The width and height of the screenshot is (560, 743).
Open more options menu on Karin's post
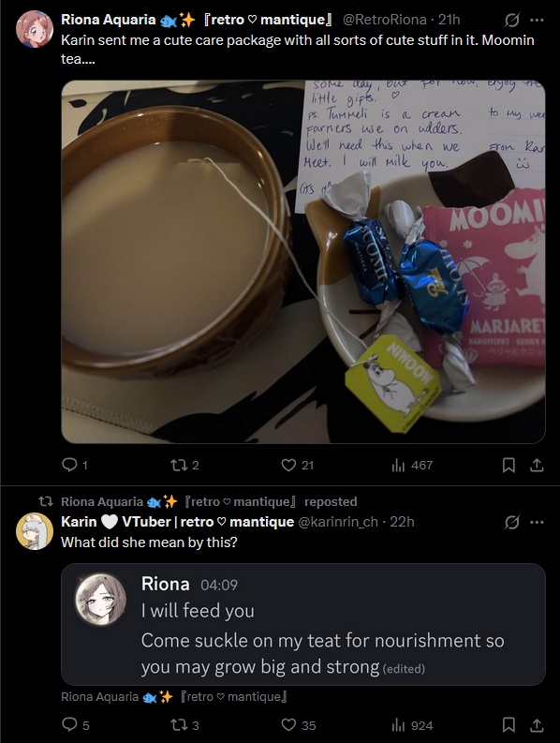(537, 522)
